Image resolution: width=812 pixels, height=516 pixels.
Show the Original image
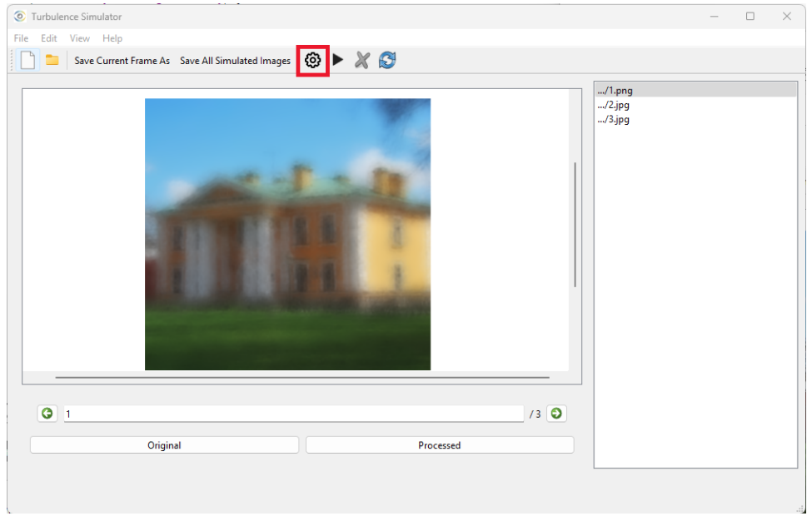pyautogui.click(x=164, y=445)
